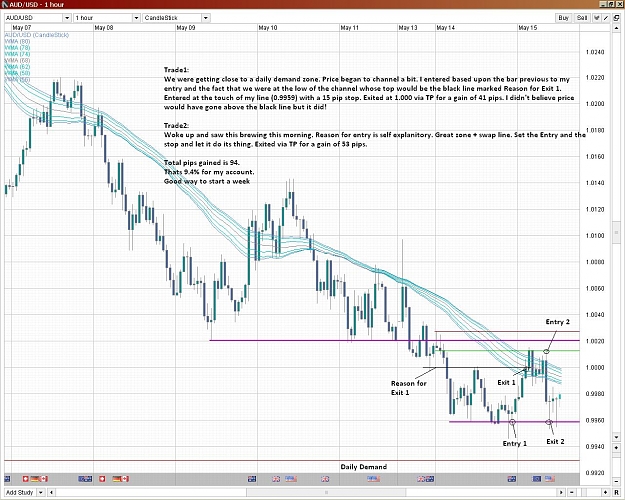Expand the Add Study dropdown arrow
The width and height of the screenshot is (625, 500).
[x=41, y=492]
